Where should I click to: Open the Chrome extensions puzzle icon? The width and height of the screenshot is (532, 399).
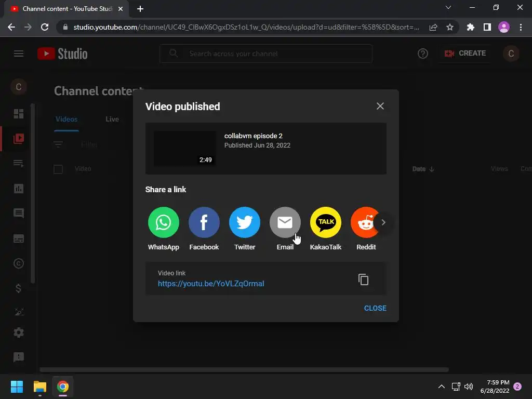point(471,27)
